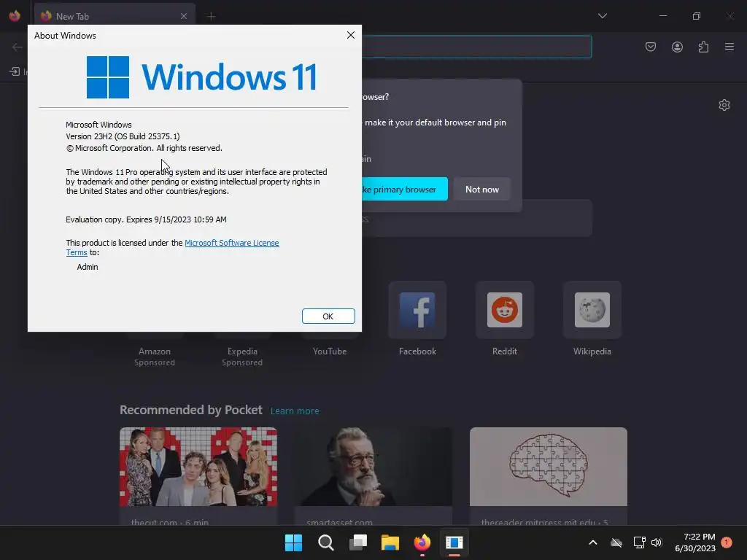Open Firefox Pocket save icon
The height and width of the screenshot is (560, 747).
point(651,47)
